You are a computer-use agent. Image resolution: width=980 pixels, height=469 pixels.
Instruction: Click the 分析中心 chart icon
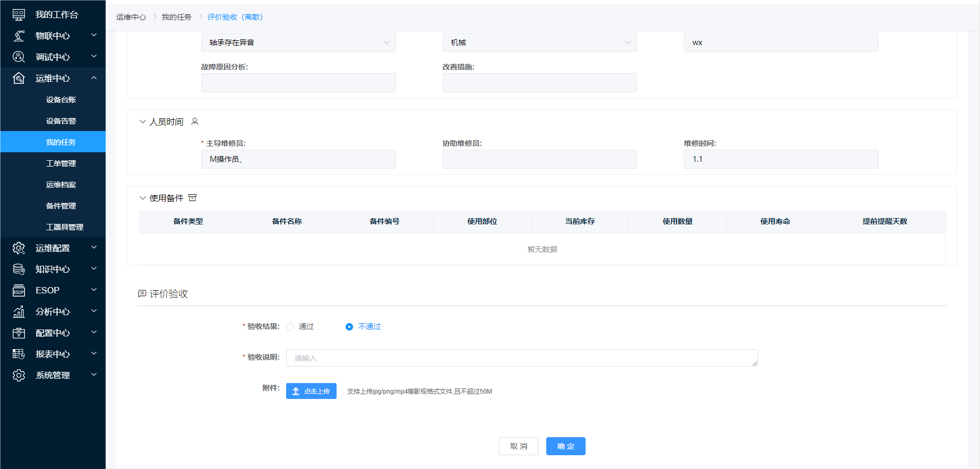click(x=19, y=312)
